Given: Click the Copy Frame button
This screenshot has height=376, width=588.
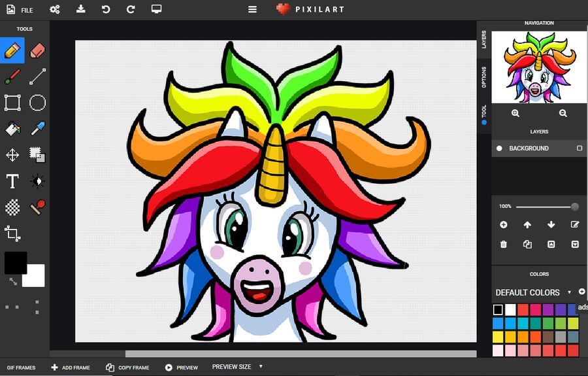Looking at the screenshot, I should (x=127, y=367).
